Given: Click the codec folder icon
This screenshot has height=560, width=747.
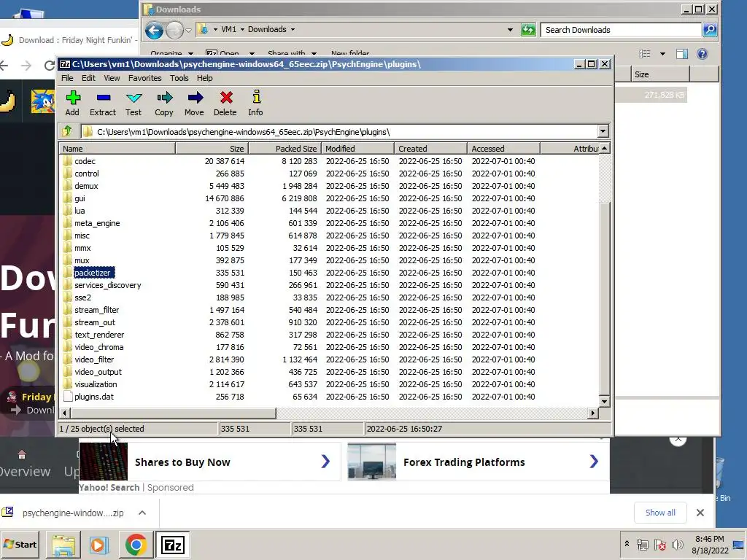Looking at the screenshot, I should pyautogui.click(x=67, y=161).
